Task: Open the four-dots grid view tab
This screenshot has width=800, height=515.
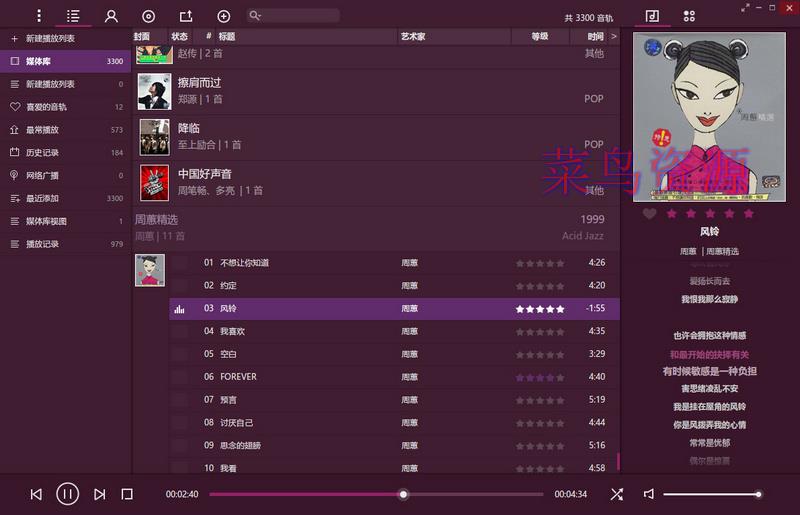Action: coord(689,16)
